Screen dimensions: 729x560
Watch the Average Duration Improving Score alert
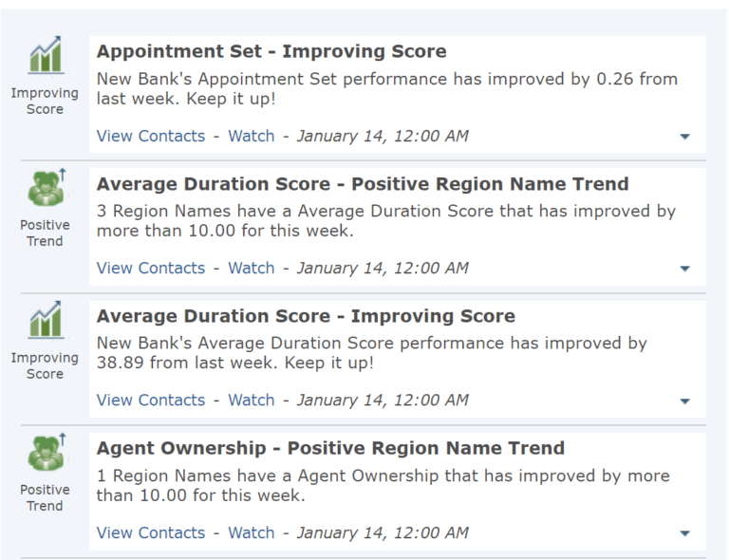251,401
